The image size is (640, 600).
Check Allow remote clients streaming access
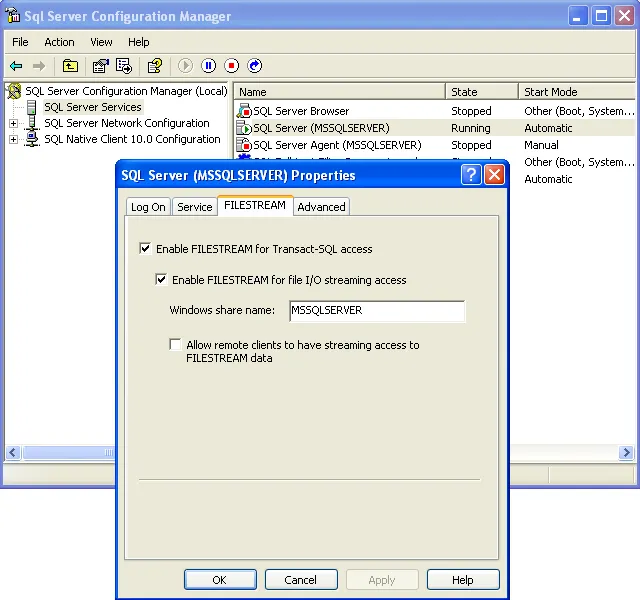(176, 344)
